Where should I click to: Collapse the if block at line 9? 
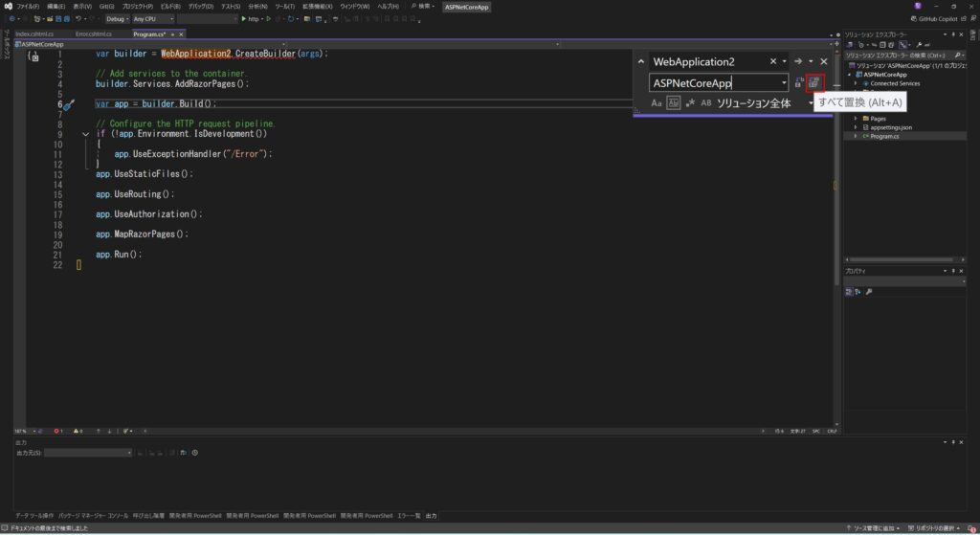tap(85, 134)
